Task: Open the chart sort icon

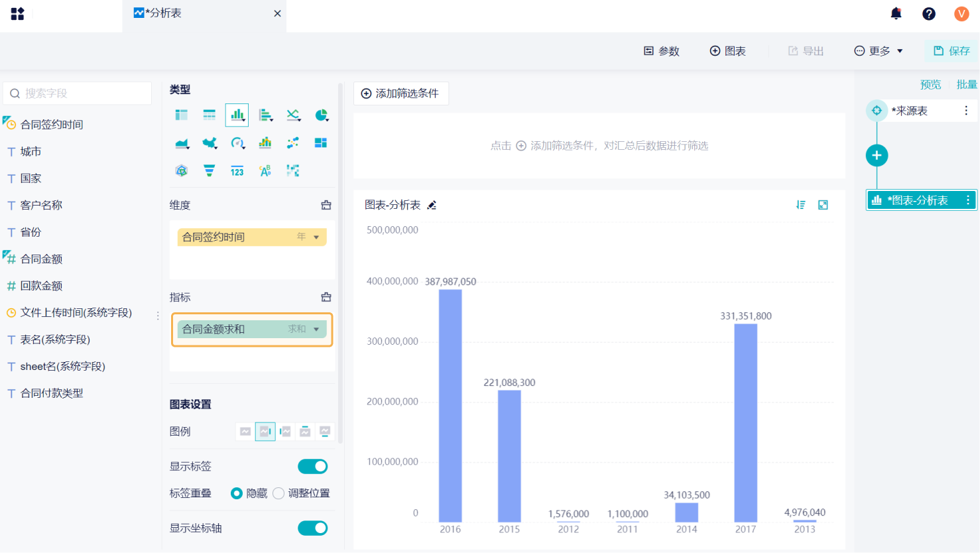Action: (x=801, y=205)
